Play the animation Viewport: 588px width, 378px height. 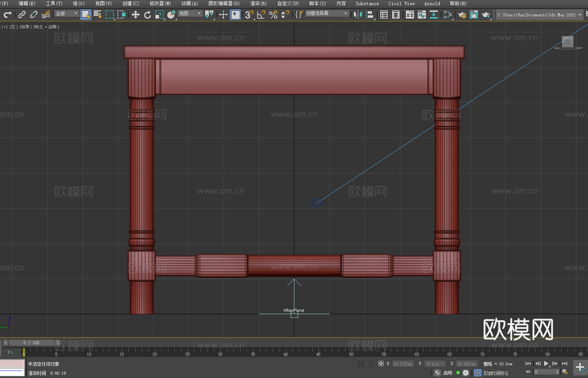click(x=546, y=364)
